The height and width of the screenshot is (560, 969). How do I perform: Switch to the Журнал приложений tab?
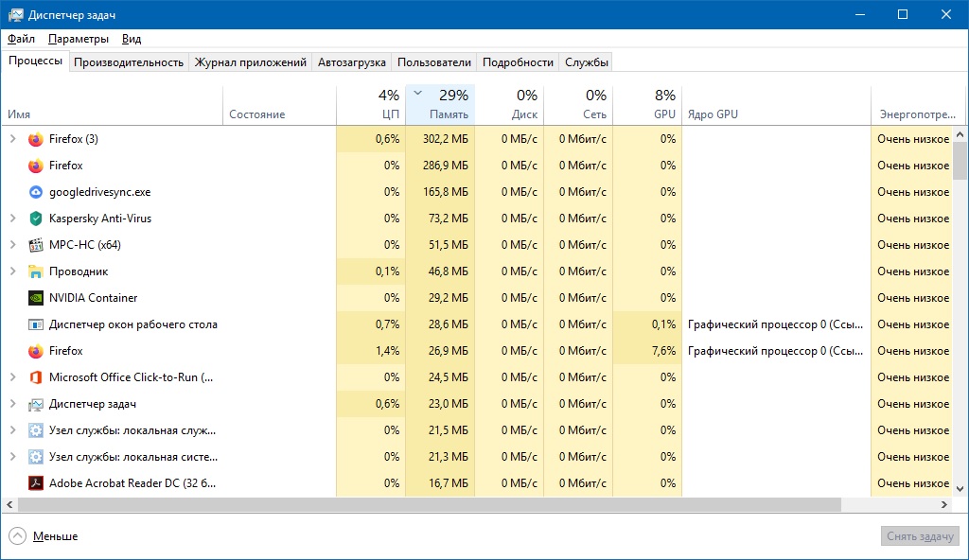point(250,62)
